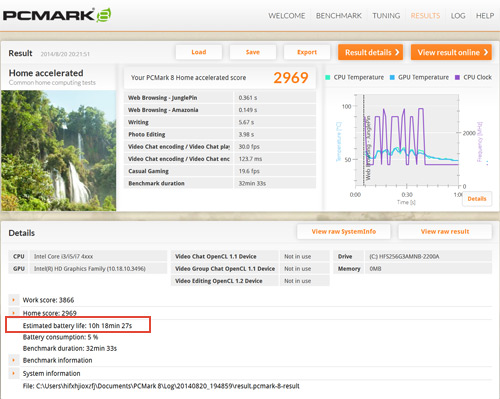Click the Details button under the chart
500x399 pixels.
[477, 199]
